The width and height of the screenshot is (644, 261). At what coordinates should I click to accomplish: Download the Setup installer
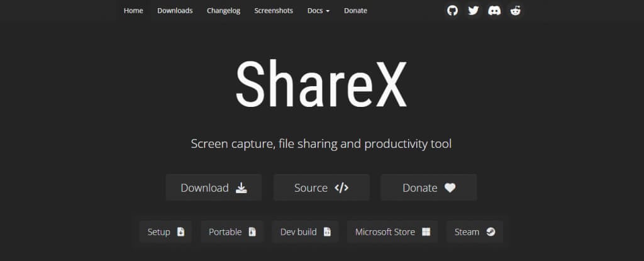[166, 232]
